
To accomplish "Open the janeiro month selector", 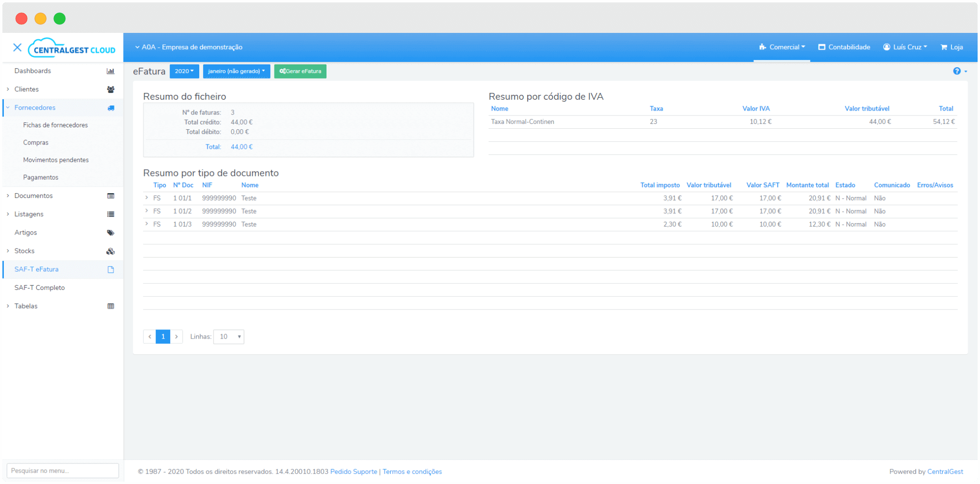I will (x=236, y=71).
